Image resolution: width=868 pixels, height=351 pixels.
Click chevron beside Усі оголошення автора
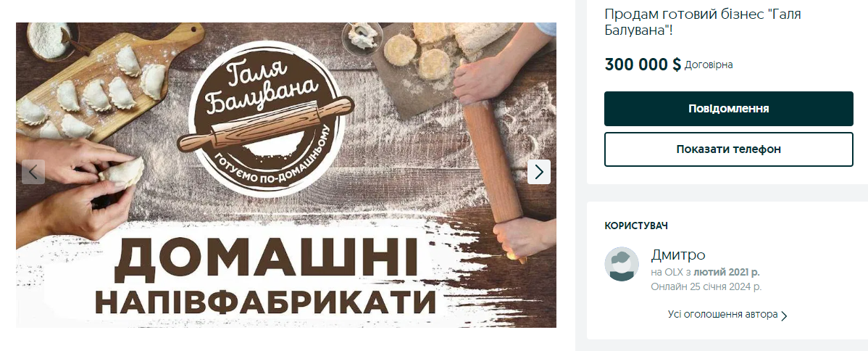[x=784, y=315]
